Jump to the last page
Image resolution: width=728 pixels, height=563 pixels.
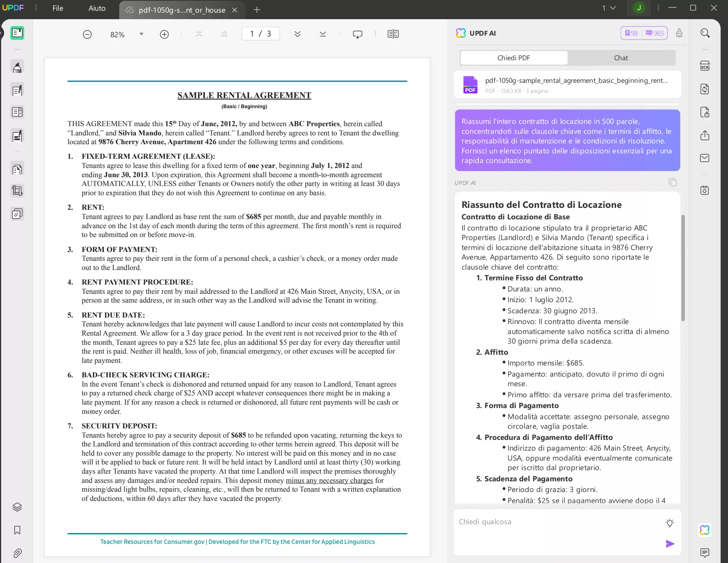[x=323, y=34]
